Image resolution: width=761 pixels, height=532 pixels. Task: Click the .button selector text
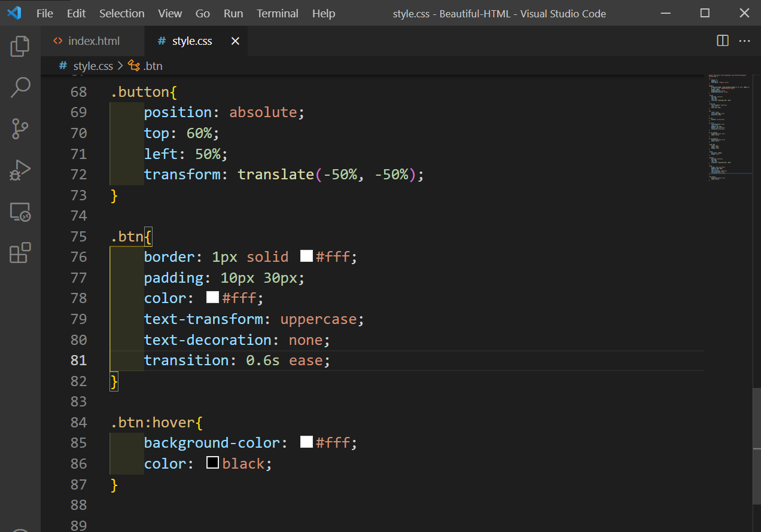(140, 92)
